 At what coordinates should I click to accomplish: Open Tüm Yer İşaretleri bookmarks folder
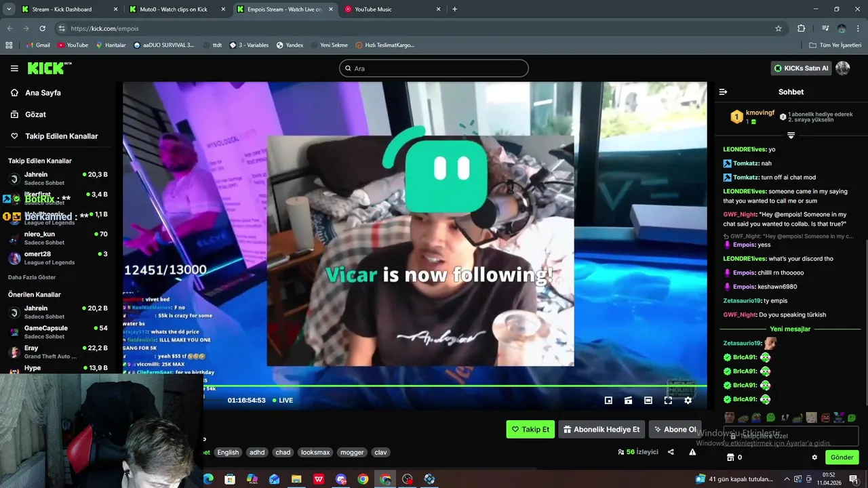835,45
